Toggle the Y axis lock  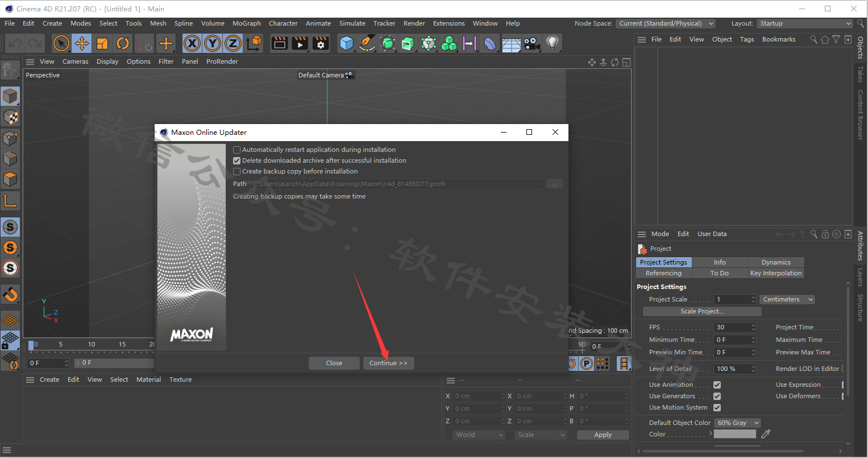(213, 43)
